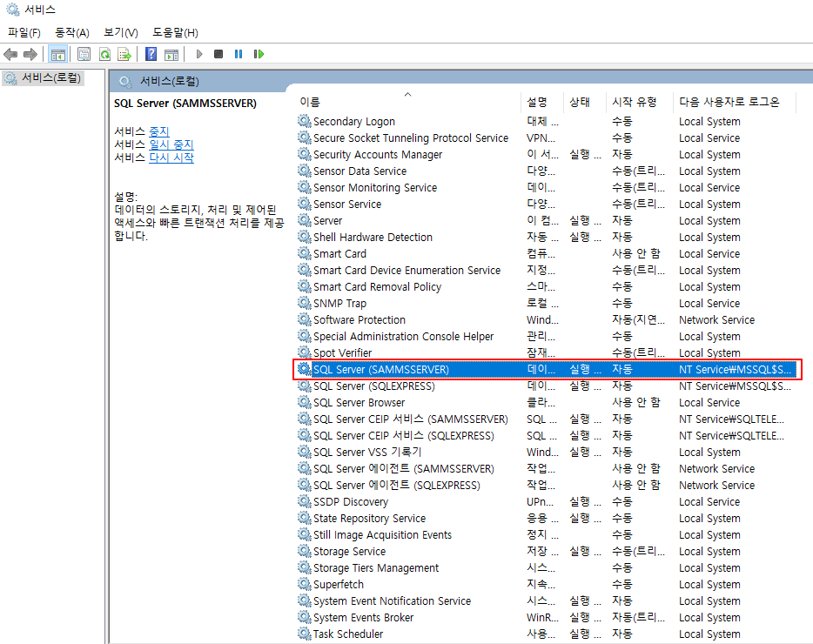Screen dimensions: 813x644
Task: Click the Stop Service square icon
Action: click(218, 54)
